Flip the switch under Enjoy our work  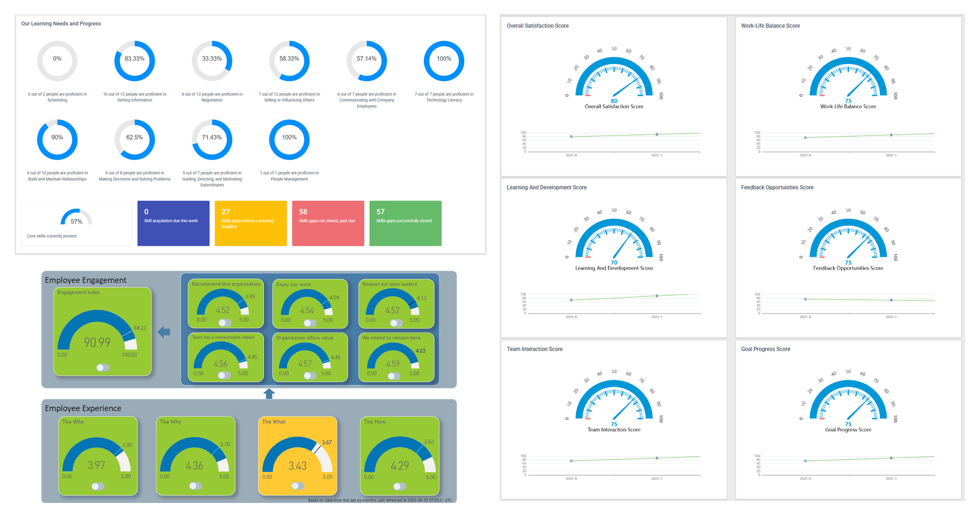click(x=310, y=323)
